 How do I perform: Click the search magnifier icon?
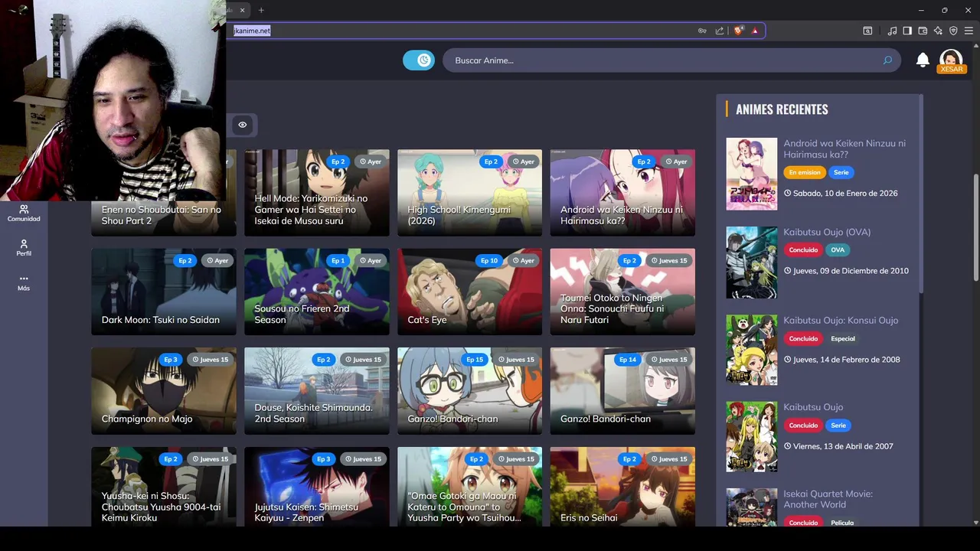click(x=887, y=60)
